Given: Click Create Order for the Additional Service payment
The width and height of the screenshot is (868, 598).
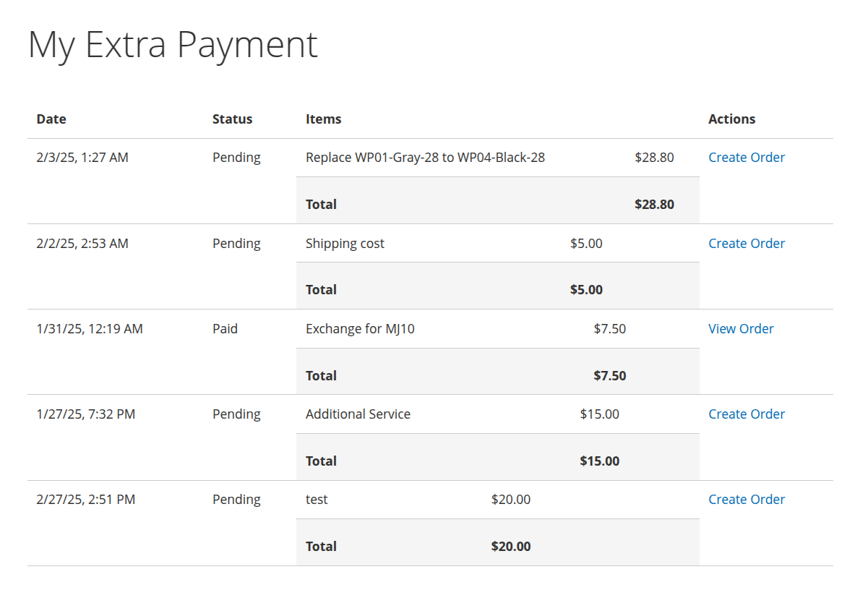Looking at the screenshot, I should point(746,414).
